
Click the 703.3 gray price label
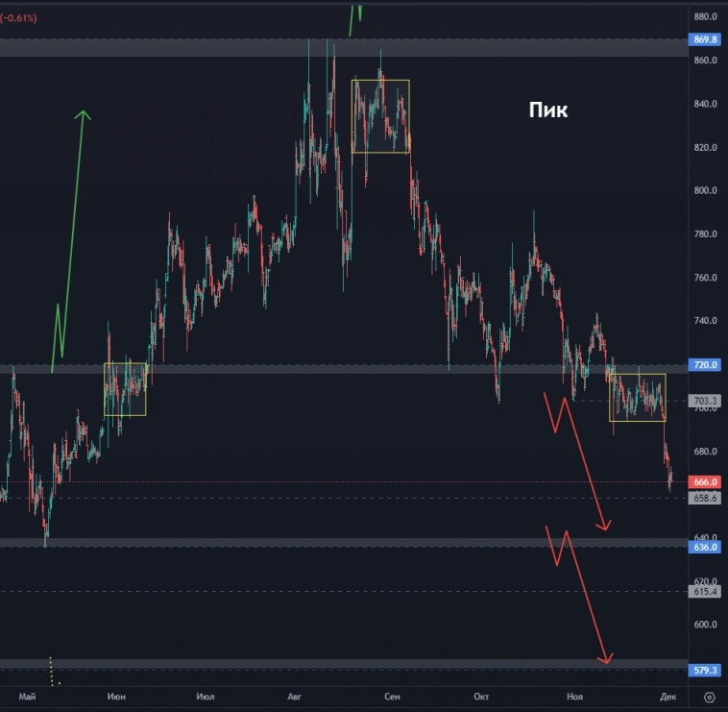click(x=705, y=401)
